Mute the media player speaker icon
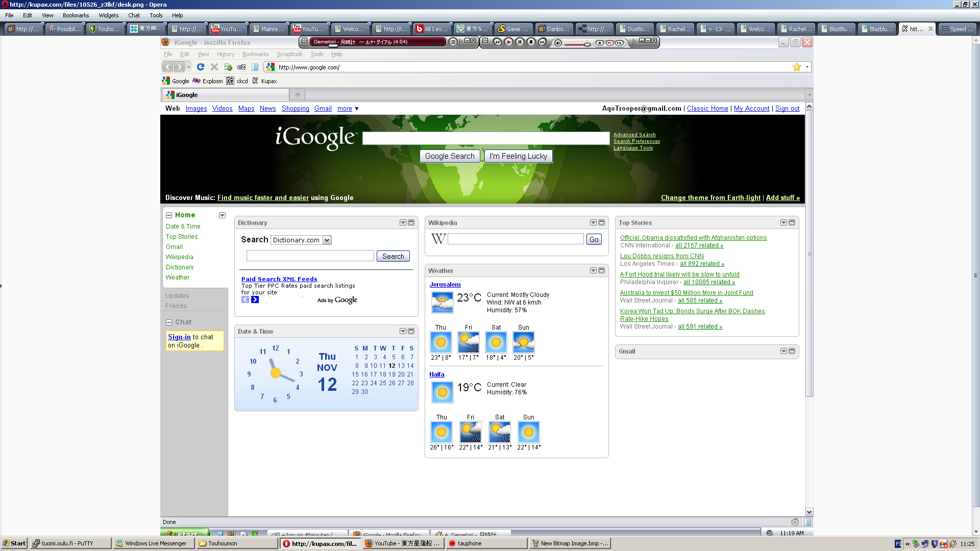 [x=558, y=43]
